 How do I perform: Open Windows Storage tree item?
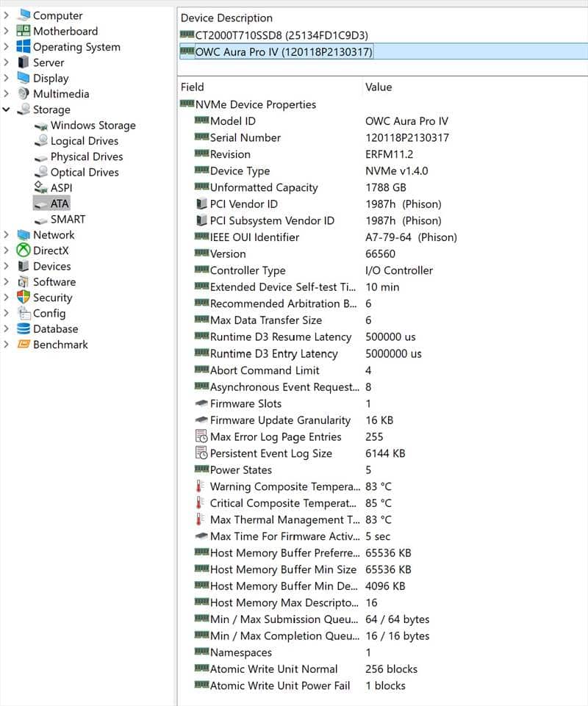click(93, 126)
